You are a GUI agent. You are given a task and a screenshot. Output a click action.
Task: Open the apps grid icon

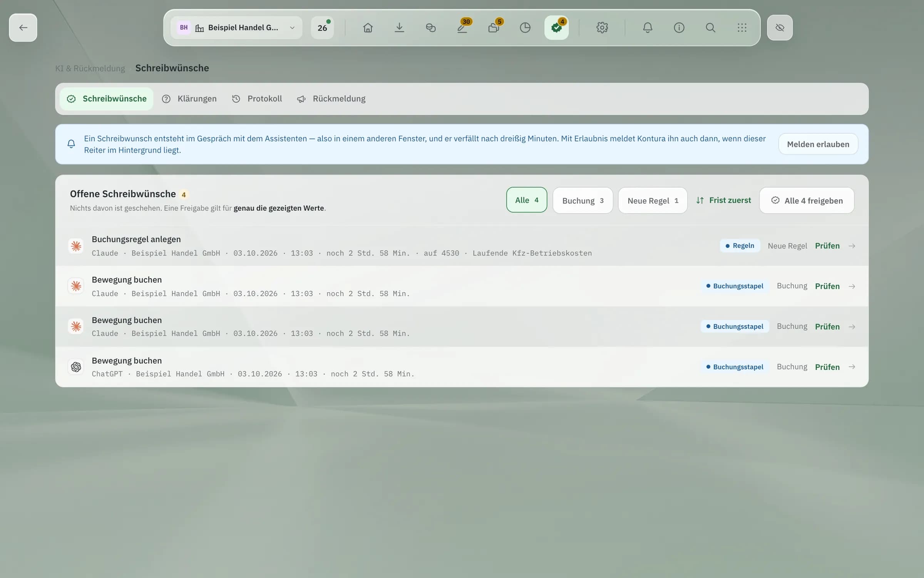tap(742, 28)
